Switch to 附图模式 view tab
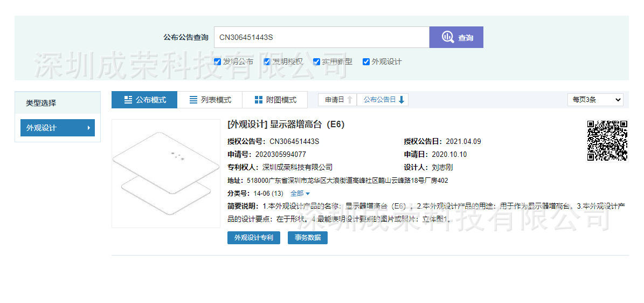Viewport: 644px width, 303px height. click(275, 100)
